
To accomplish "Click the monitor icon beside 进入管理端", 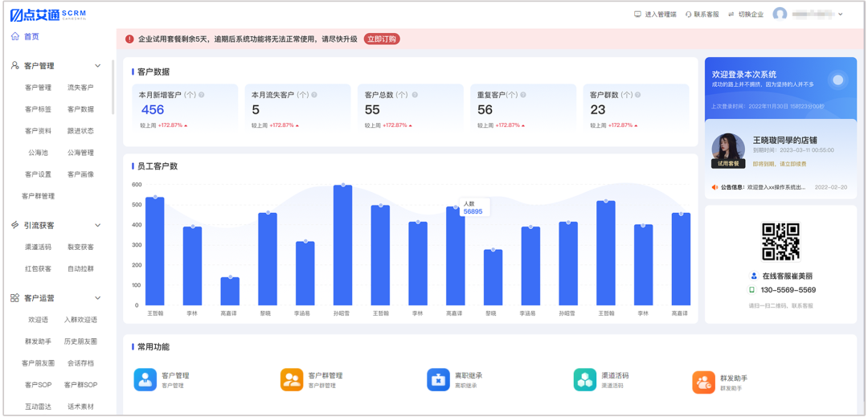I will pyautogui.click(x=637, y=14).
